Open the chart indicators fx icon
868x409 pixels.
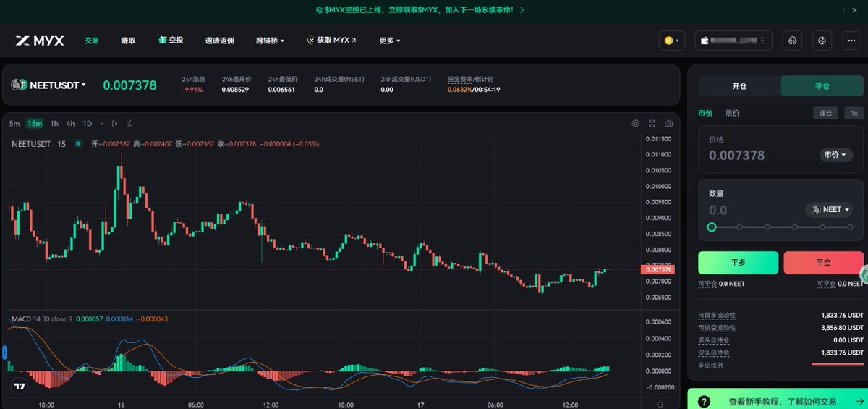(x=129, y=123)
